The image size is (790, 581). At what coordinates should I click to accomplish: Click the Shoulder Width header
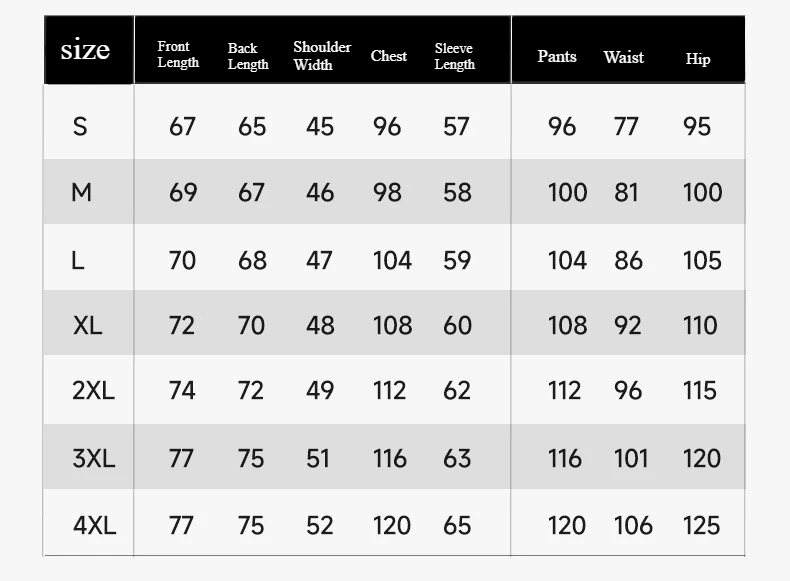pos(322,55)
